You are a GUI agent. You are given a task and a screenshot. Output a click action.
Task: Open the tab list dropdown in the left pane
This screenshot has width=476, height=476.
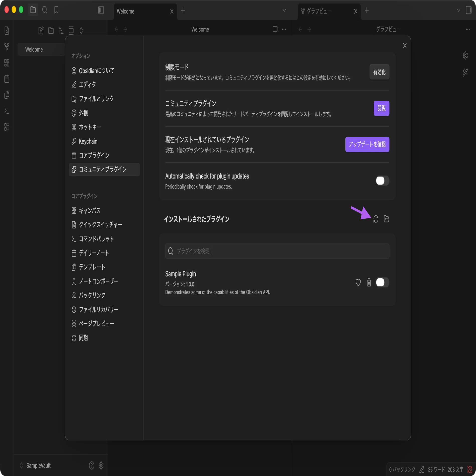tap(284, 10)
